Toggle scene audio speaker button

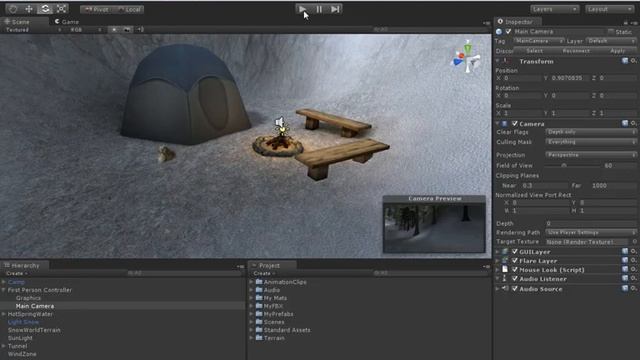(140, 29)
